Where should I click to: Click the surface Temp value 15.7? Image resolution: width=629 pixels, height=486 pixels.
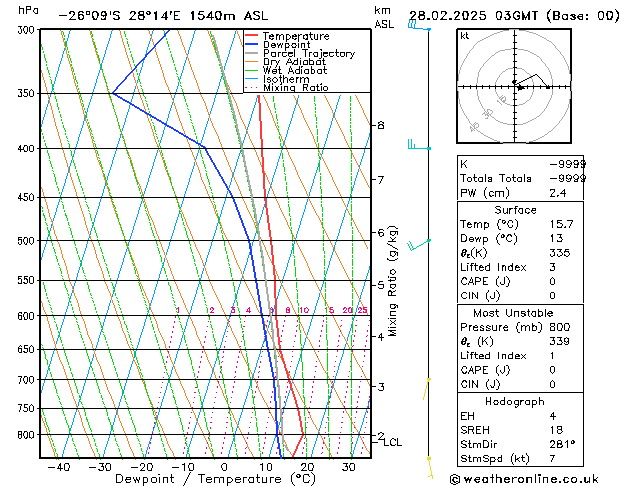pos(562,224)
